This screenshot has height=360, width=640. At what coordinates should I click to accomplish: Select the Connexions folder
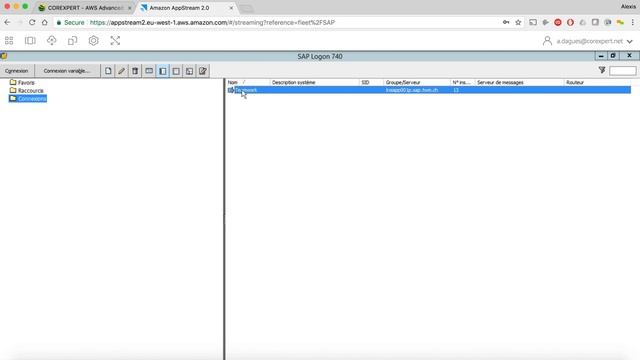(x=28, y=99)
